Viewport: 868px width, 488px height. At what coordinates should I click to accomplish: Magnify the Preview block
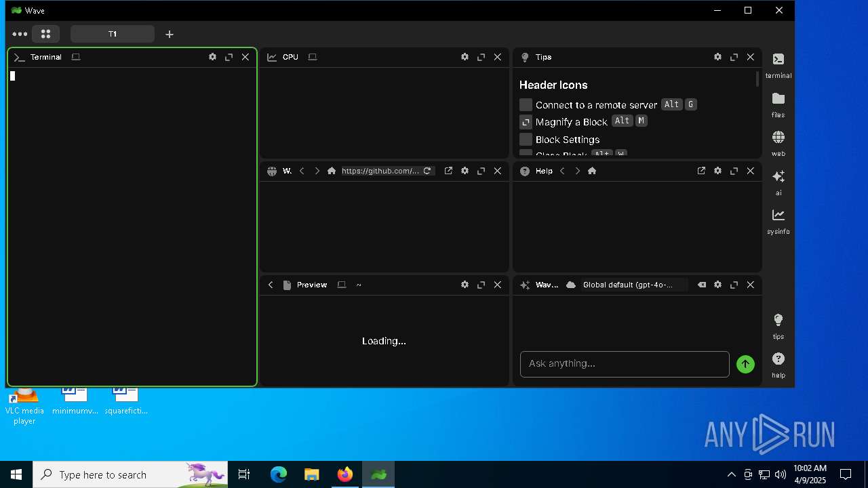481,285
